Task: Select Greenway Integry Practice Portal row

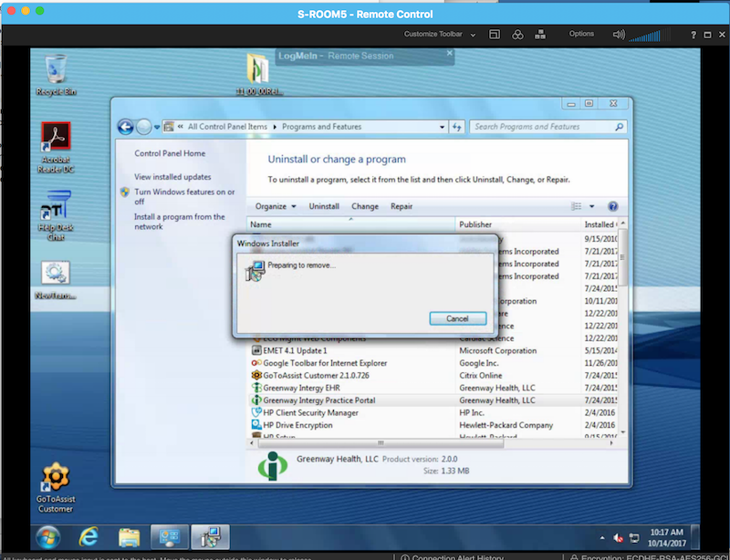Action: click(x=434, y=400)
